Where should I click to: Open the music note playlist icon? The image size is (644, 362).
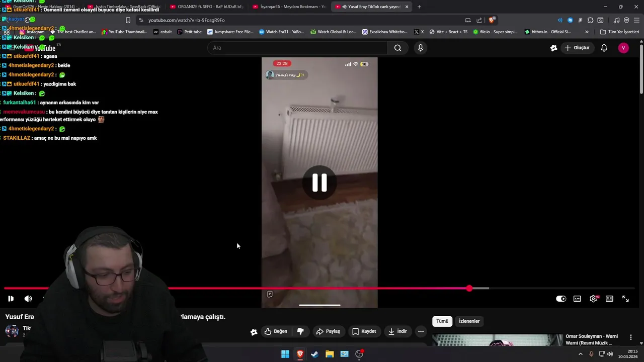pyautogui.click(x=616, y=20)
